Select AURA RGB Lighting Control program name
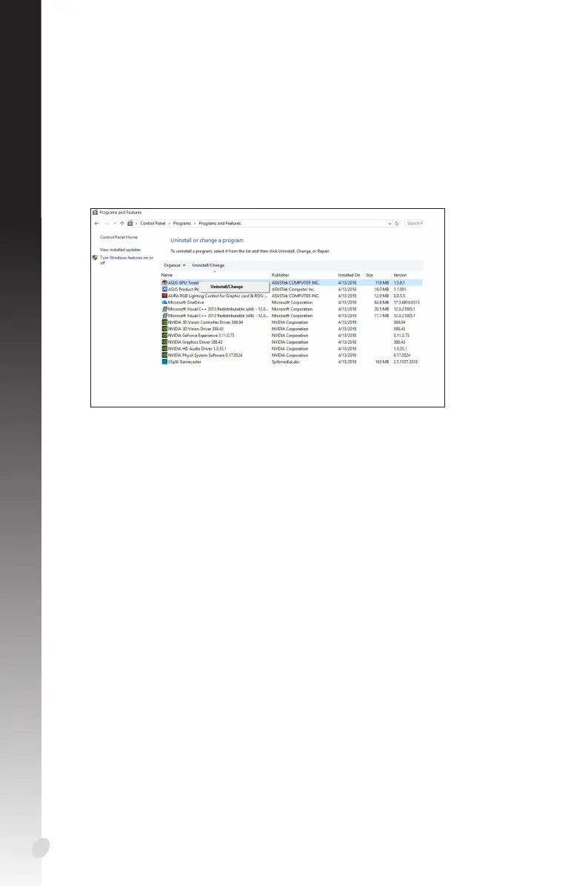Viewport: 588px width, 886px height. point(218,296)
